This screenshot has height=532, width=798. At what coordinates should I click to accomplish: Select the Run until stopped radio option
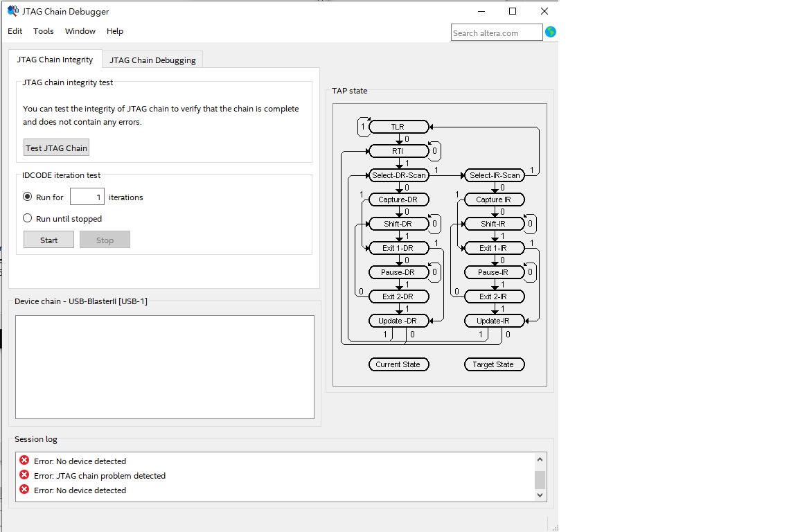pyautogui.click(x=28, y=218)
